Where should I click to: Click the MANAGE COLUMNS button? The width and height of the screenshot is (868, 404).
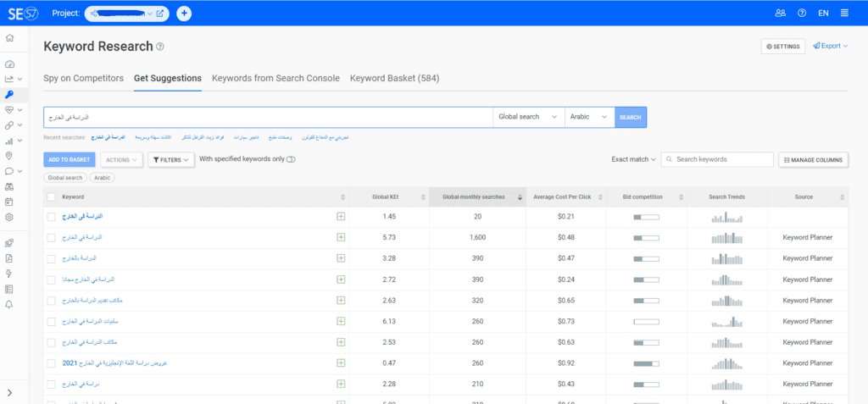[x=813, y=160]
